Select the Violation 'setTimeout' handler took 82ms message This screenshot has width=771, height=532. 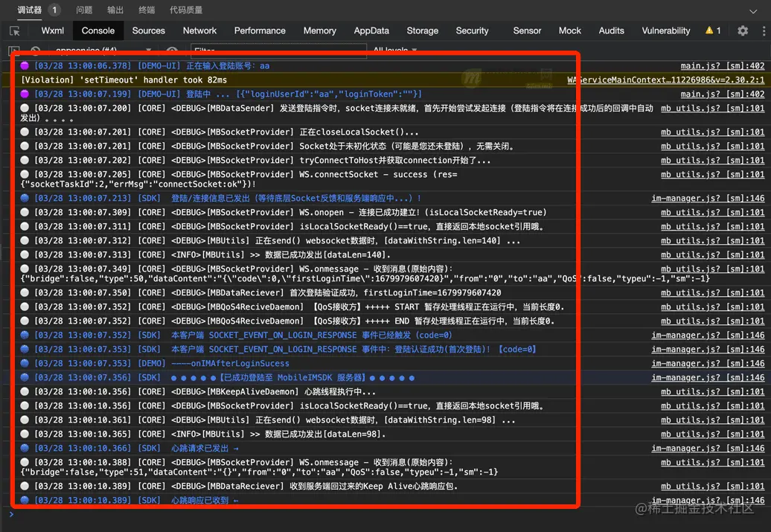click(x=124, y=80)
